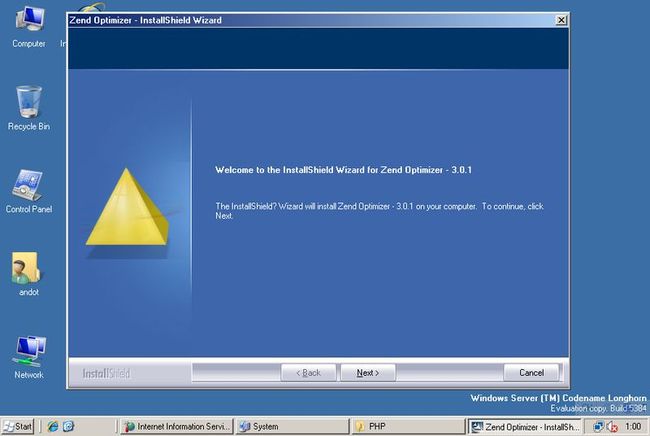Click the welcome heading text for Zend Optimizer 3.0.1
Image resolution: width=650 pixels, height=436 pixels.
coord(343,170)
